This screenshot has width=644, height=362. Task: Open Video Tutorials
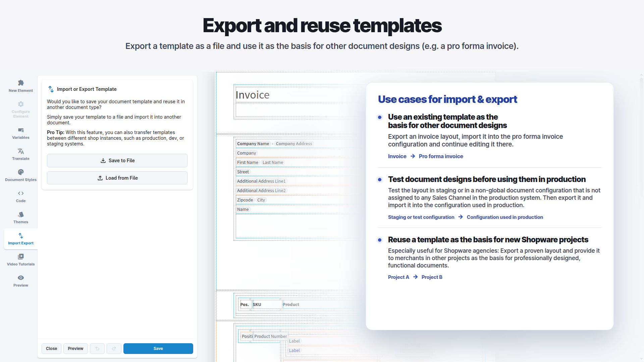click(x=21, y=260)
